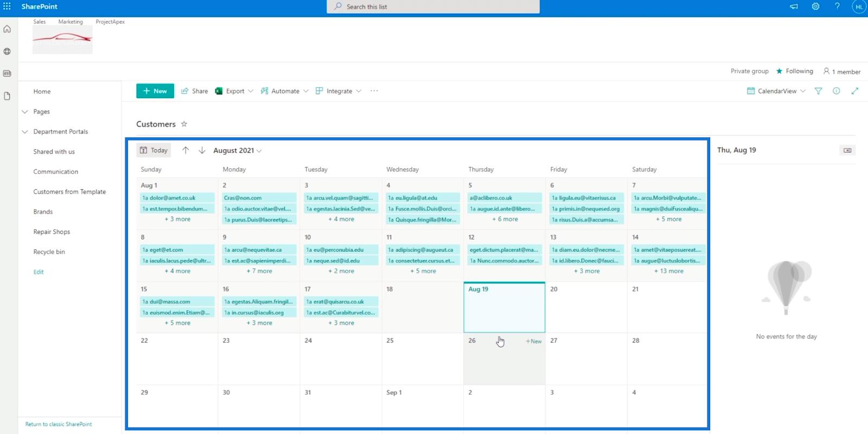
Task: Expand + 7 more on August 9
Action: pos(259,271)
